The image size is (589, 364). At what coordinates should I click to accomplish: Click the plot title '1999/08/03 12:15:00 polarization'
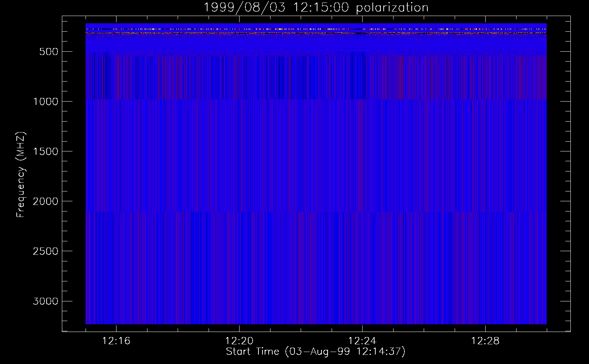[x=316, y=8]
